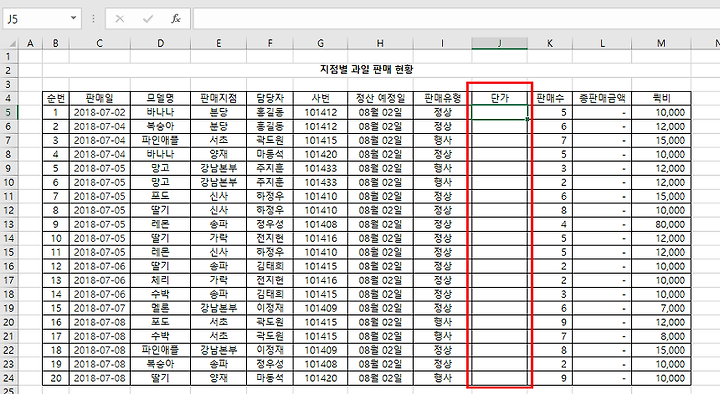Image resolution: width=720 pixels, height=394 pixels.
Task: Open the Insert Function fx dialog
Action: [x=176, y=19]
